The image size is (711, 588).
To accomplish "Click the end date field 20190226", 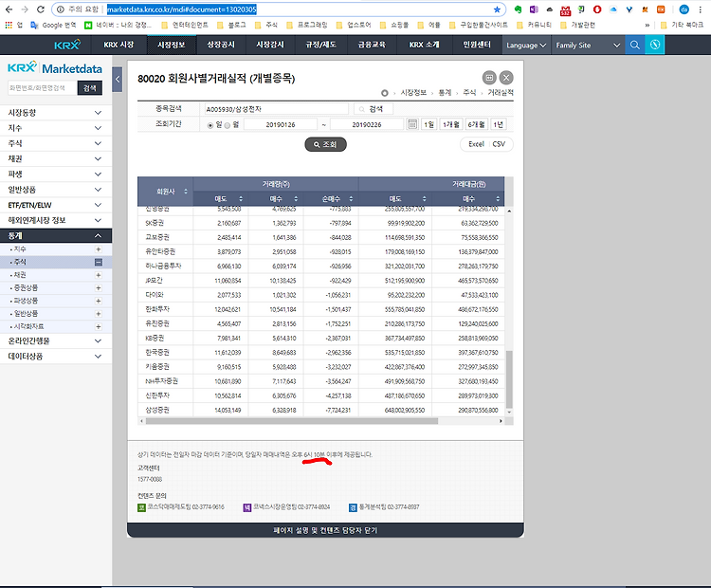I will [x=367, y=124].
